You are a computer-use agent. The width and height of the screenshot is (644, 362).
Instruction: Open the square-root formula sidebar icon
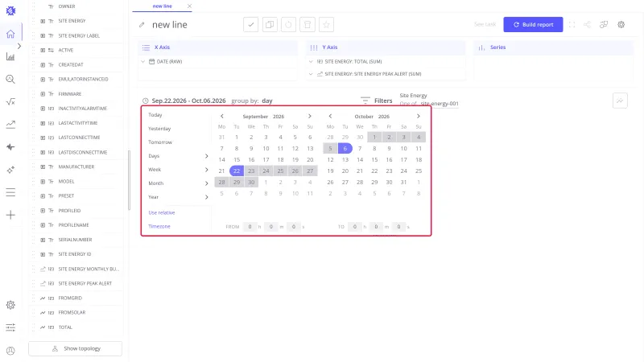click(10, 102)
